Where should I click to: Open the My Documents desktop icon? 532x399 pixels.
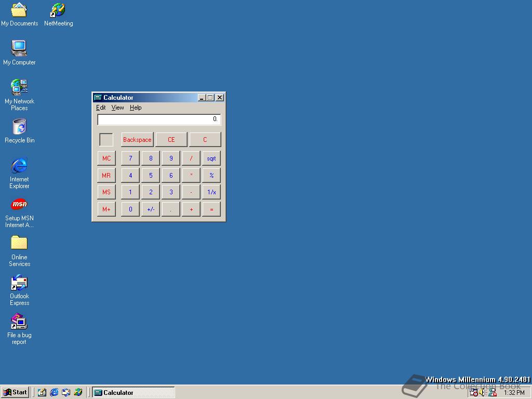pyautogui.click(x=19, y=14)
